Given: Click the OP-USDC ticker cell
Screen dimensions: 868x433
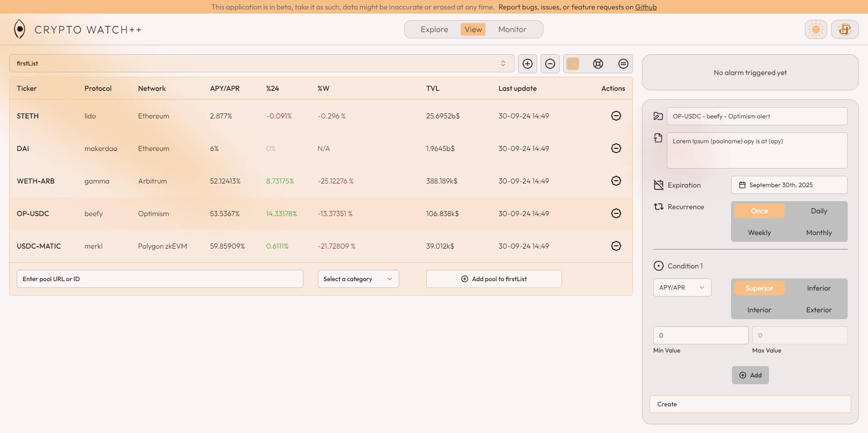Looking at the screenshot, I should pyautogui.click(x=33, y=214).
